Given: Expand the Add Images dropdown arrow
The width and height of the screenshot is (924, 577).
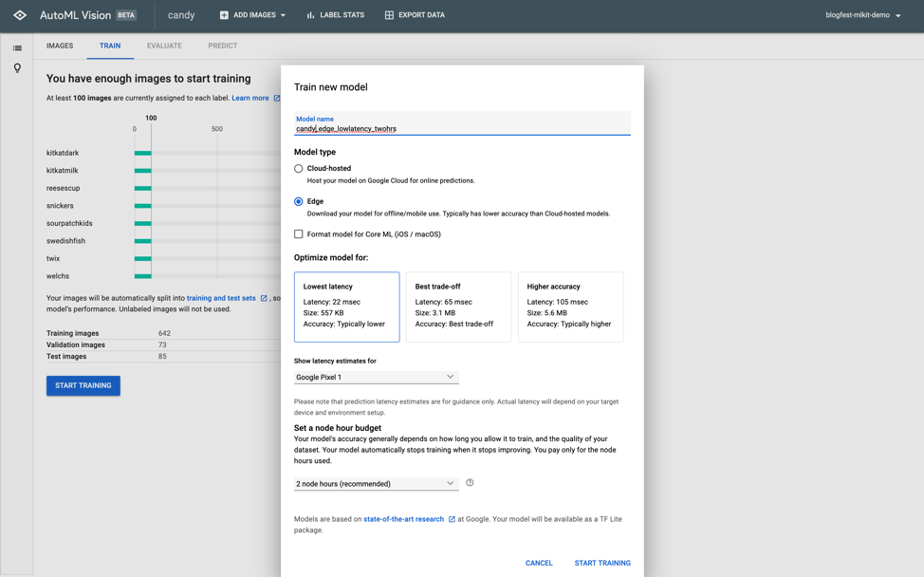Looking at the screenshot, I should 283,15.
